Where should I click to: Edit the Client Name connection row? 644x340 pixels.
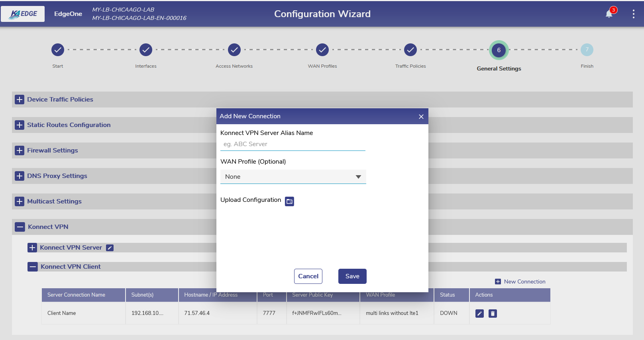click(479, 314)
